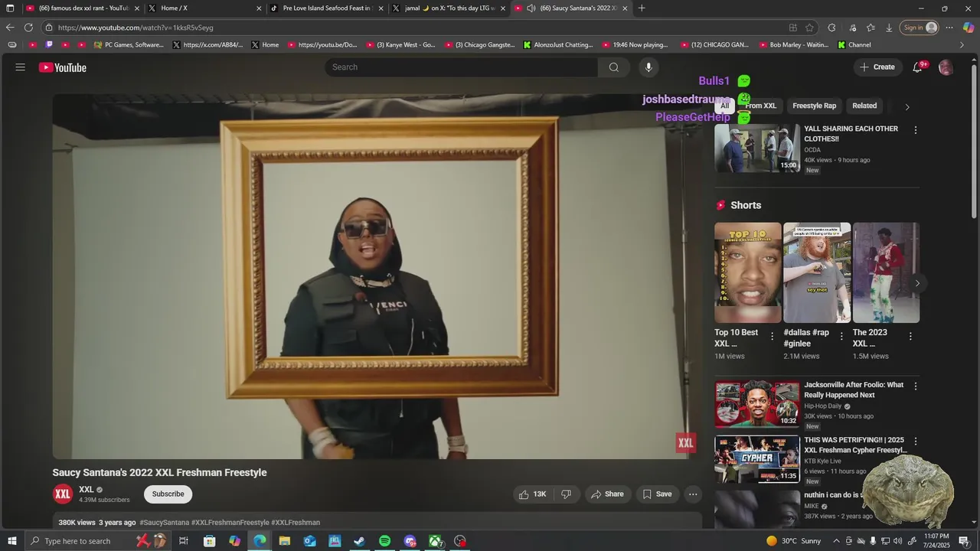
Task: Open options for 'The 2023 XXL' short
Action: point(910,336)
